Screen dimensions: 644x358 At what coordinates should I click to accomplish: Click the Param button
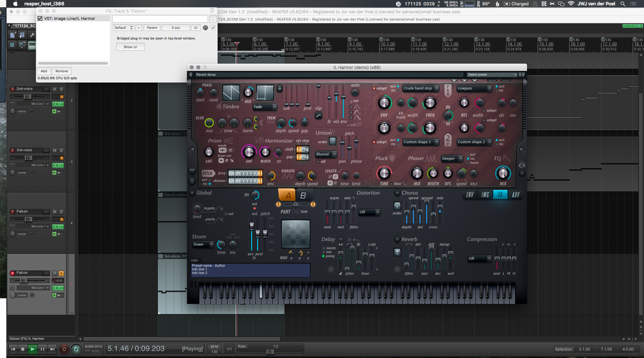152,27
